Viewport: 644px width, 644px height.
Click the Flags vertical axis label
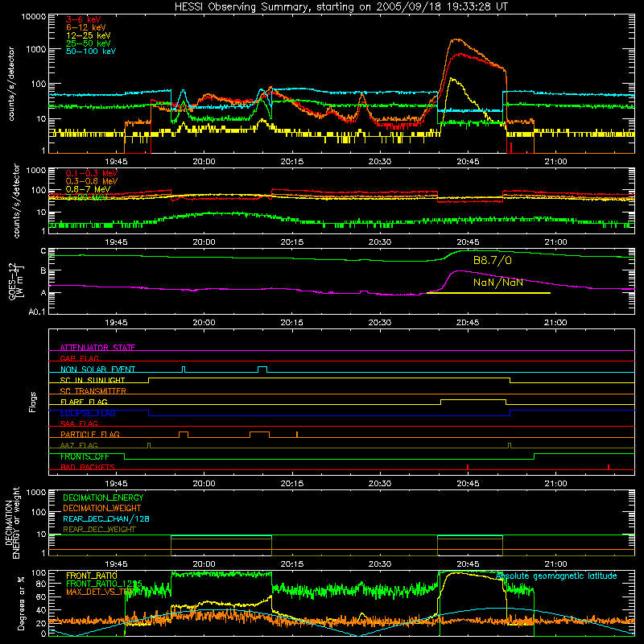click(x=32, y=402)
